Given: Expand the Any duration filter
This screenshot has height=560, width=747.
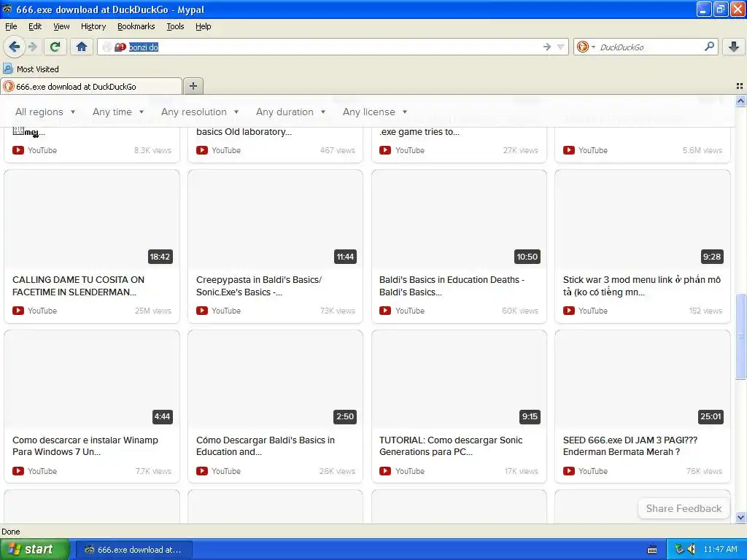Looking at the screenshot, I should tap(290, 112).
